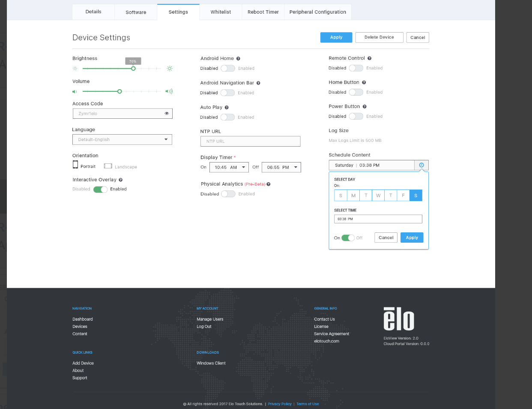
Task: Click the low brightness sun icon
Action: click(75, 69)
